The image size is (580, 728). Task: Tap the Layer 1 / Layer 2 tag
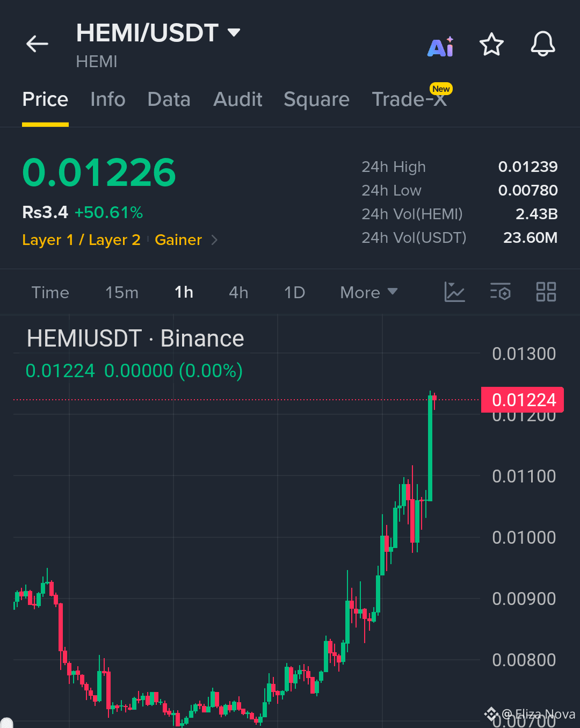tap(81, 240)
